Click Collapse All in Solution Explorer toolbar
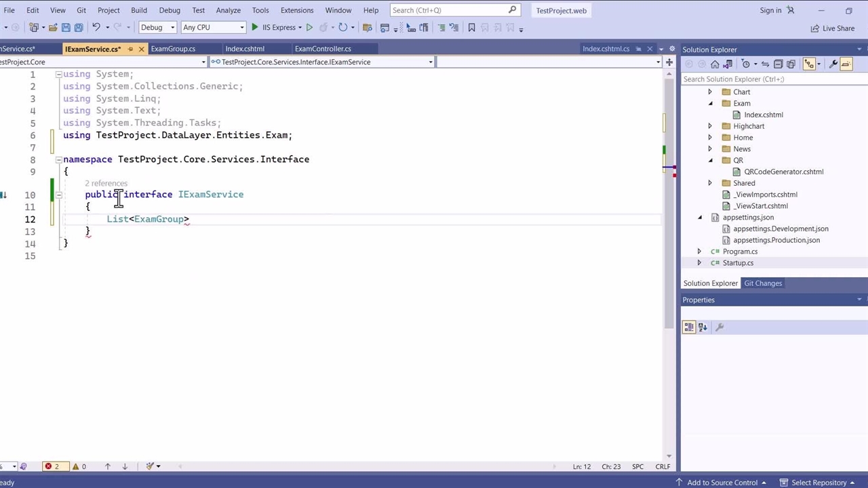The width and height of the screenshot is (868, 488). (778, 64)
